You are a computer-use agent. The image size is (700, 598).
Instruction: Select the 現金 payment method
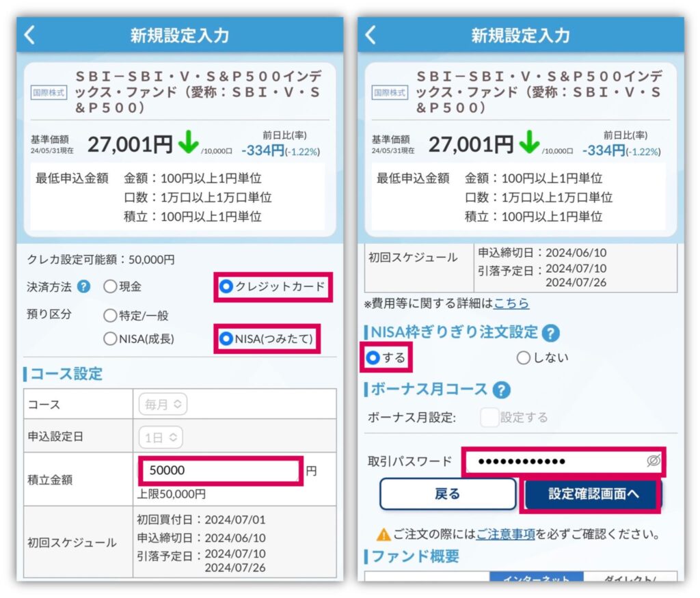(x=111, y=287)
